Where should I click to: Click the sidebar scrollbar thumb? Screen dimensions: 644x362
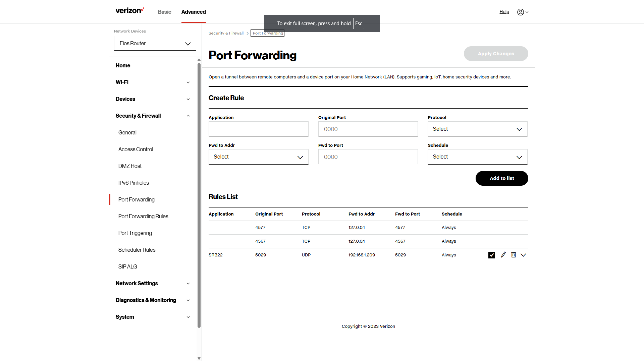tap(199, 195)
